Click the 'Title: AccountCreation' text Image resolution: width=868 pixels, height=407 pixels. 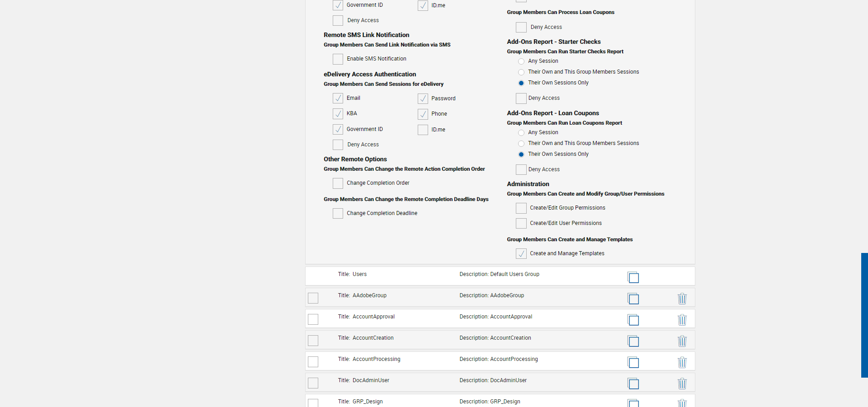(x=366, y=338)
